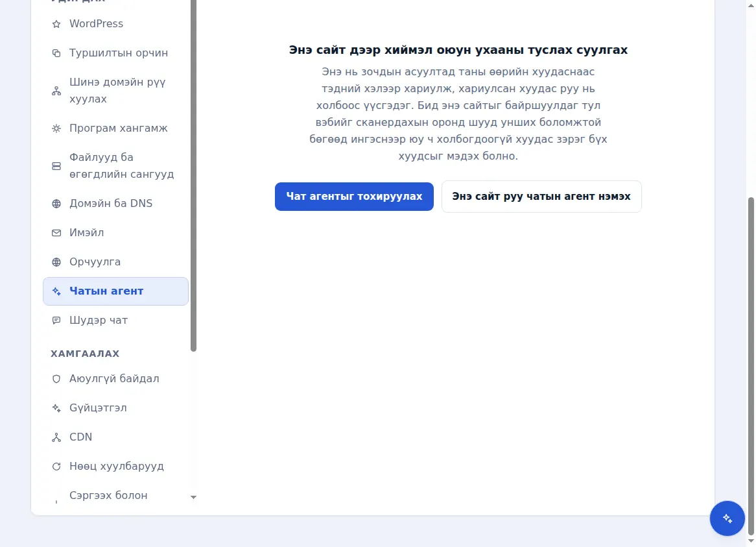756x547 pixels.
Task: Click the network icon beside Шинэ домэйн рүү хуулах
Action: [x=56, y=91]
